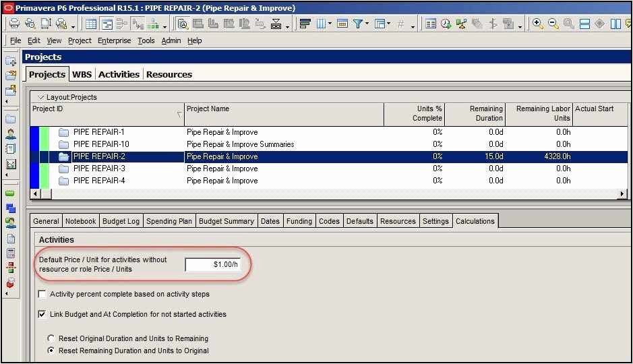Viewport: 633px width, 364px height.
Task: Toggle Activity percent complete based on steps
Action: 42,294
